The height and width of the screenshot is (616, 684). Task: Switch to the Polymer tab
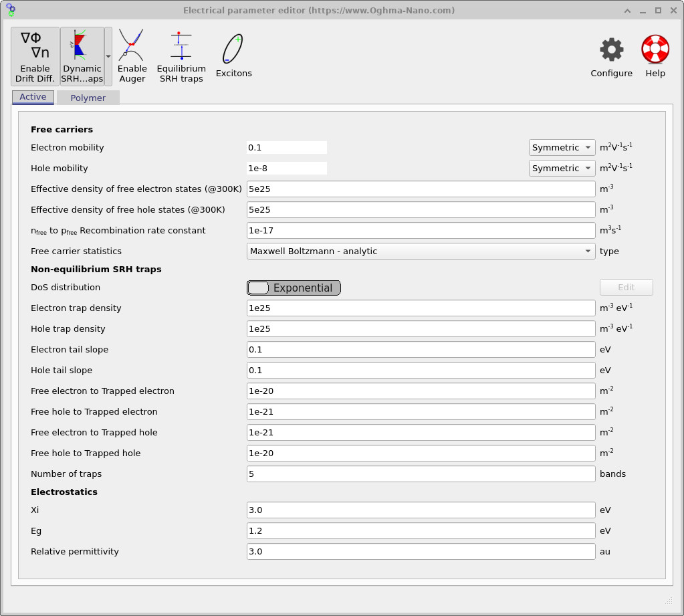(88, 97)
